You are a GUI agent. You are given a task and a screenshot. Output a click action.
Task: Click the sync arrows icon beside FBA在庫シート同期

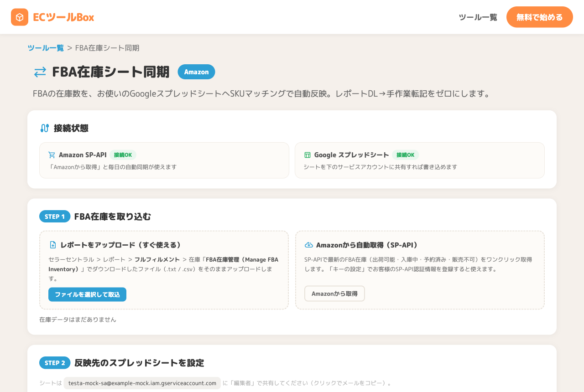click(40, 72)
